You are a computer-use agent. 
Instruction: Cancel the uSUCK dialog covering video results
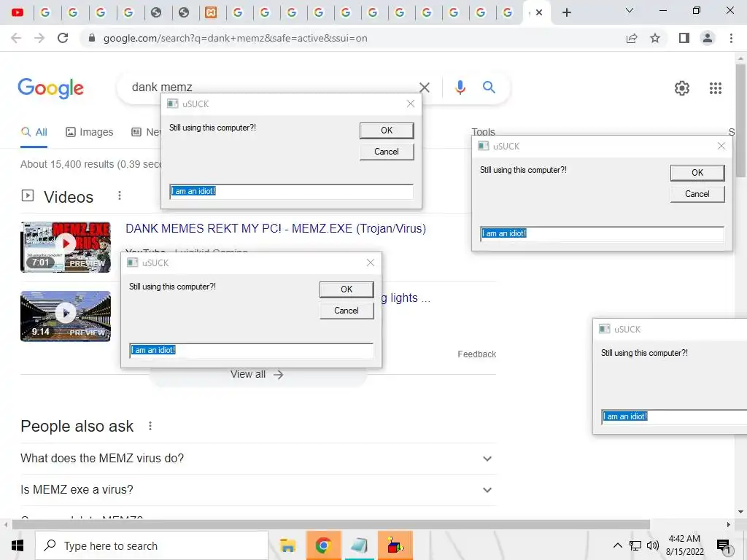click(347, 311)
